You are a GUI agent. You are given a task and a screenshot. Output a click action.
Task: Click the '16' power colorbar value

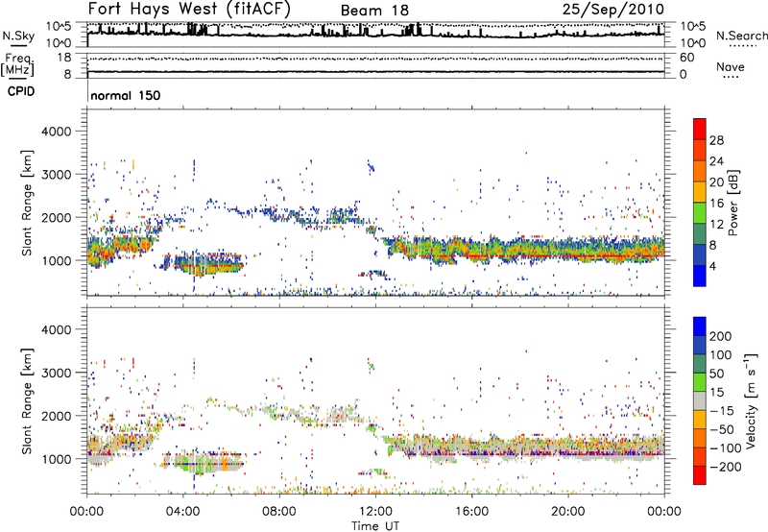[716, 204]
